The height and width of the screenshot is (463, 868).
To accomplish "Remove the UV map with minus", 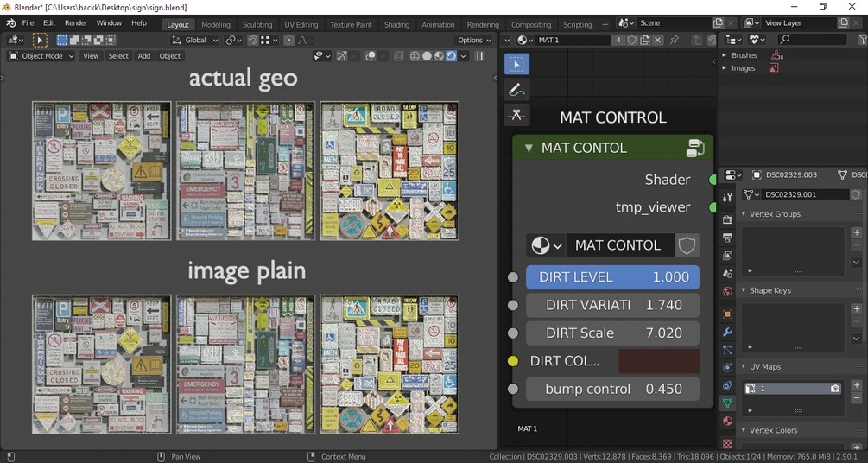I will [857, 398].
